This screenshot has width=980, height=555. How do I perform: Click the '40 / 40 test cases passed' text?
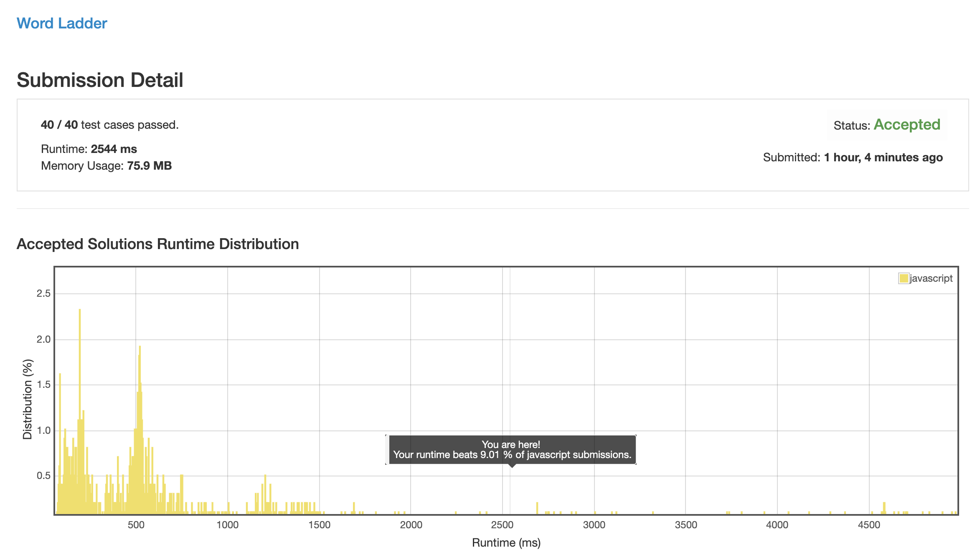point(110,125)
